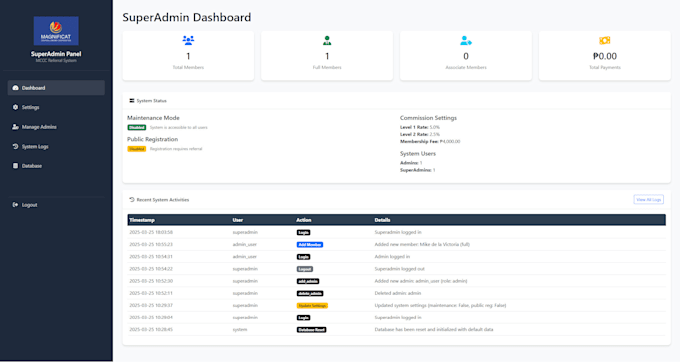Click admin_user in Add Member row

(x=245, y=245)
